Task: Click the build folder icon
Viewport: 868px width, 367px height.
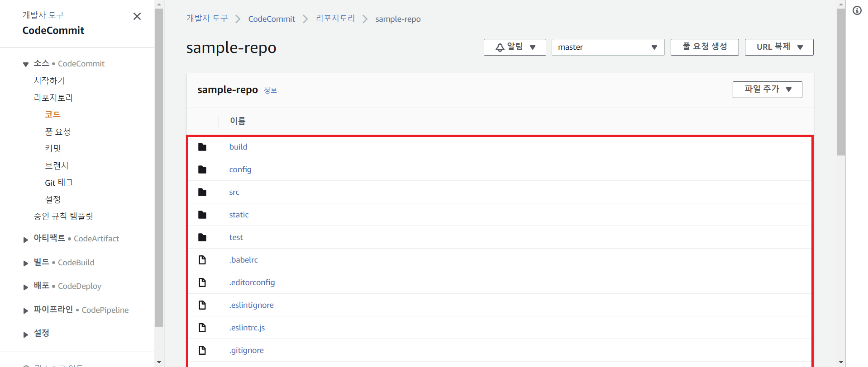Action: (x=202, y=147)
